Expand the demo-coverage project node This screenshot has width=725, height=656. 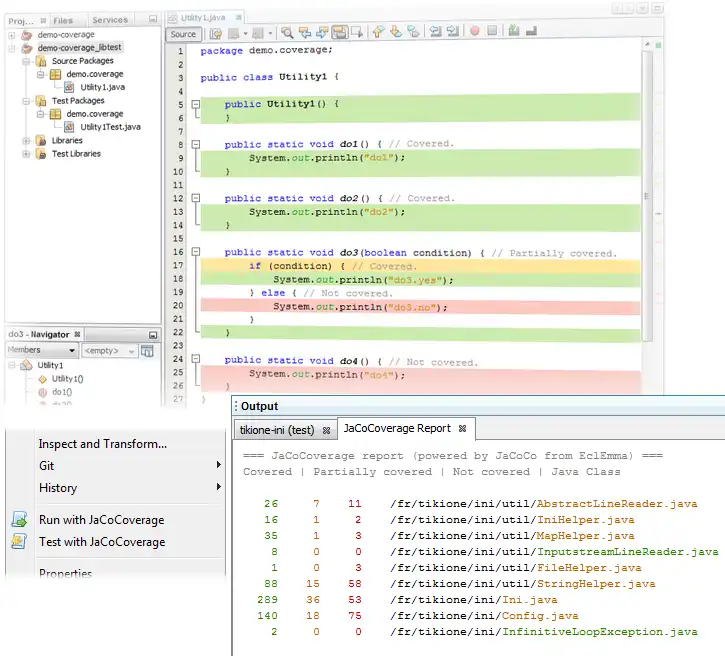[x=12, y=34]
